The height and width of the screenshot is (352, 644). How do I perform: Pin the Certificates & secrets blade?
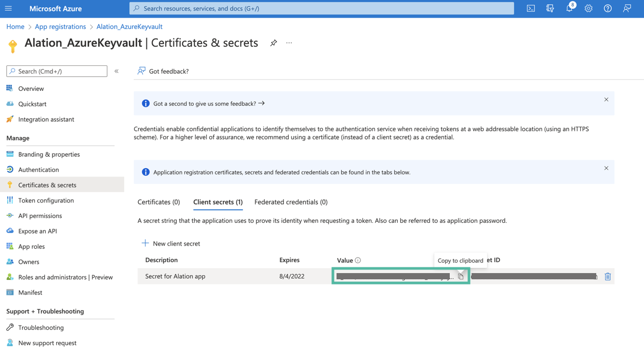click(x=273, y=43)
